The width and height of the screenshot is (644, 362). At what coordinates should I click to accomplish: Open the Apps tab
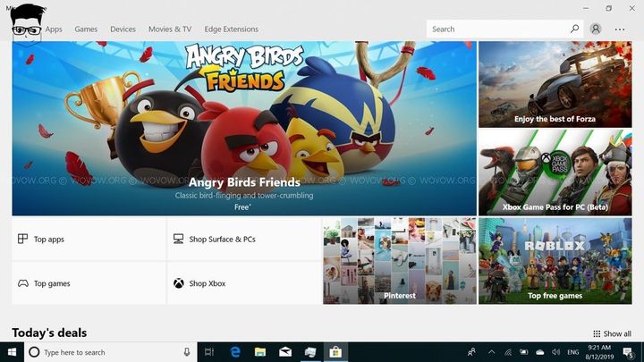click(54, 29)
